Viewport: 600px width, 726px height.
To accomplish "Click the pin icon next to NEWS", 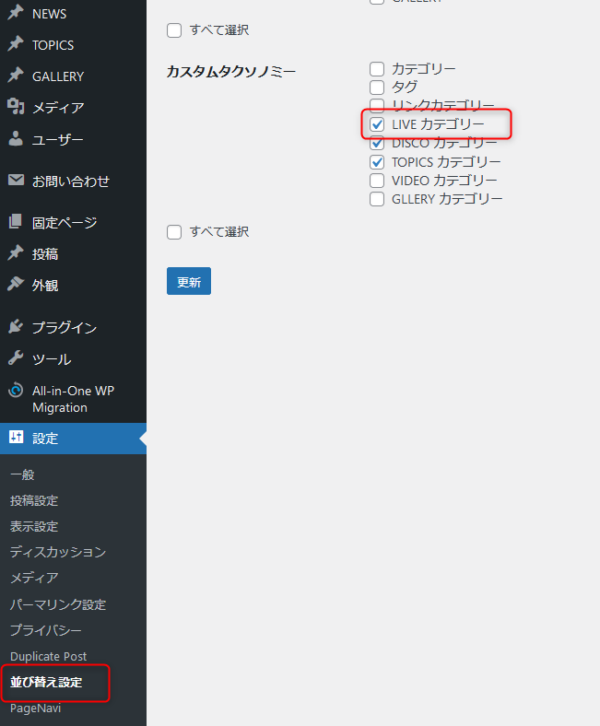I will [x=15, y=14].
